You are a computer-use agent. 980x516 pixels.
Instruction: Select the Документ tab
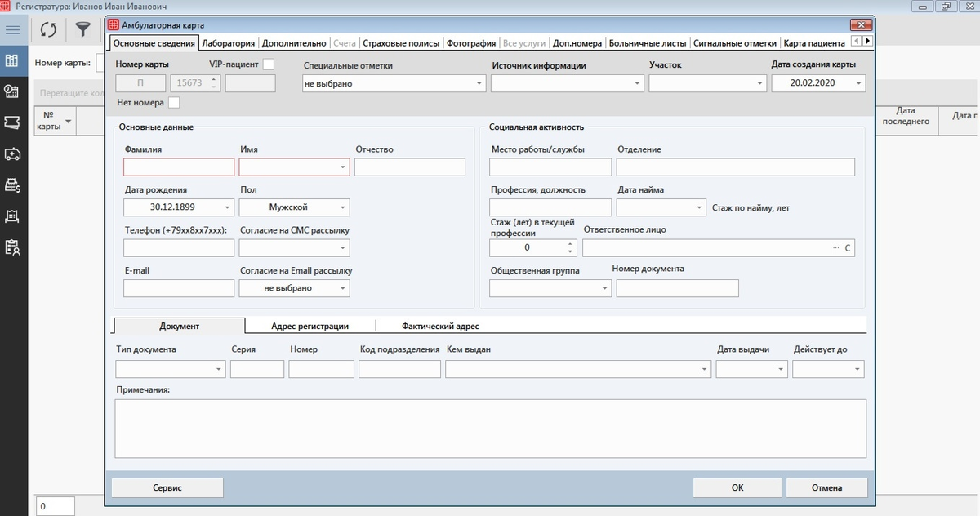180,326
